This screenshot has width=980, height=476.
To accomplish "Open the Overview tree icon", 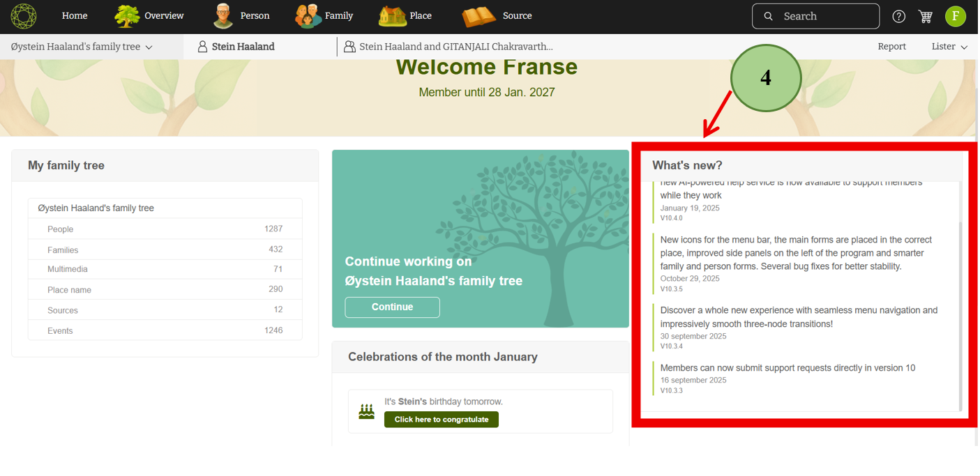I will [x=127, y=16].
